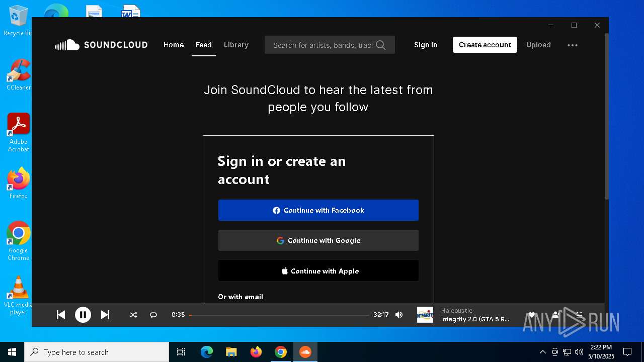Like the current track with heart icon

click(x=532, y=315)
